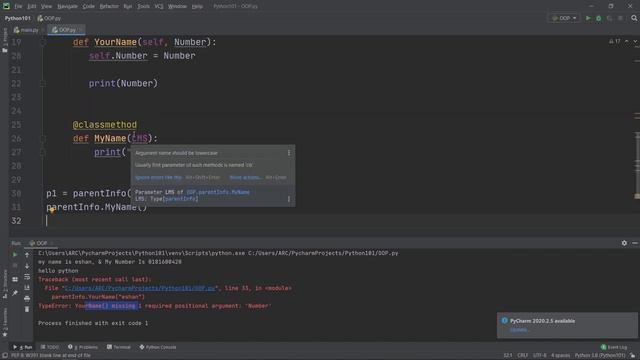Open the TODO tool window tab
Viewport: 640px width, 360px height.
tap(50, 347)
